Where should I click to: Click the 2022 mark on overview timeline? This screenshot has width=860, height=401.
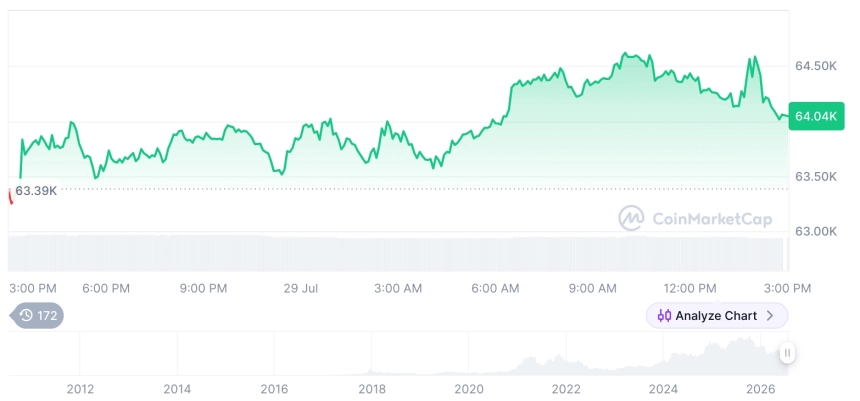click(566, 389)
